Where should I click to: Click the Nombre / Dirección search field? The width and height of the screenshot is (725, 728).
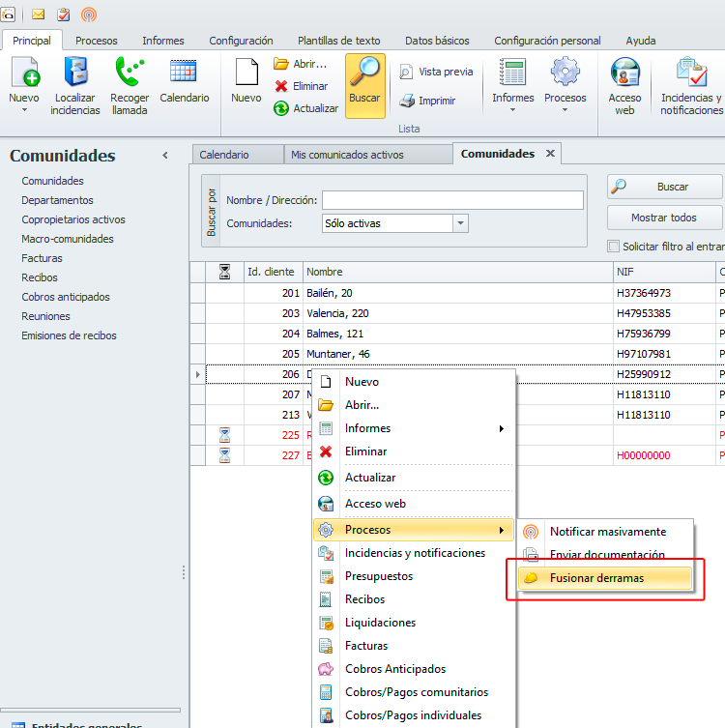452,200
